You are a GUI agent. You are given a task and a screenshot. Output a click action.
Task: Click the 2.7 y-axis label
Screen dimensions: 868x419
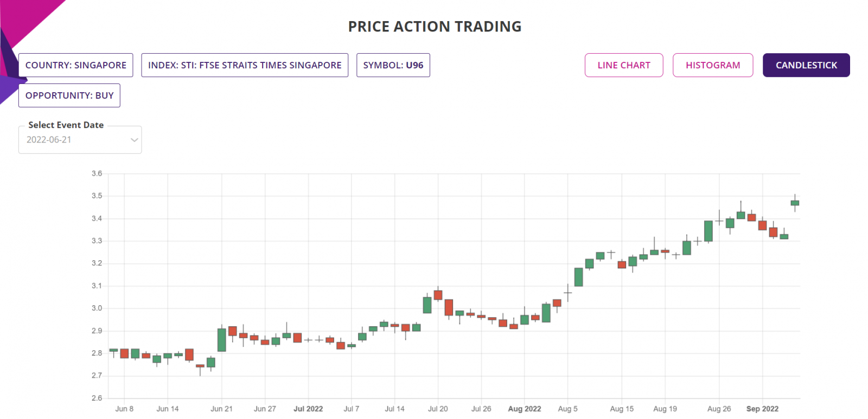(97, 375)
